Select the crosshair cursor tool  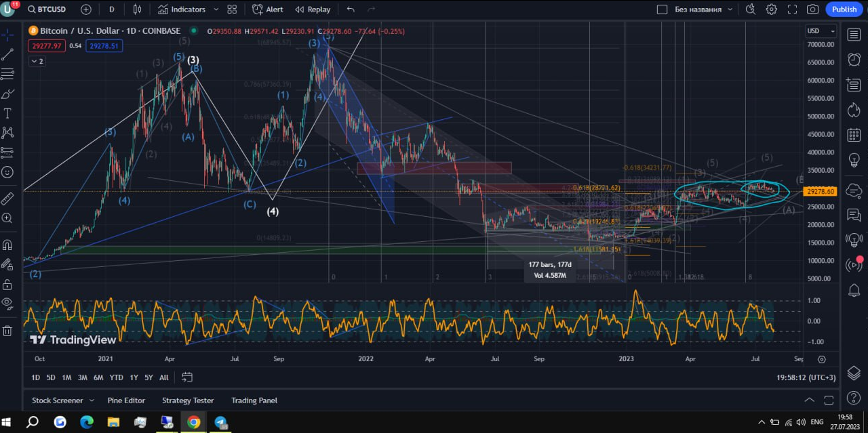click(x=7, y=35)
